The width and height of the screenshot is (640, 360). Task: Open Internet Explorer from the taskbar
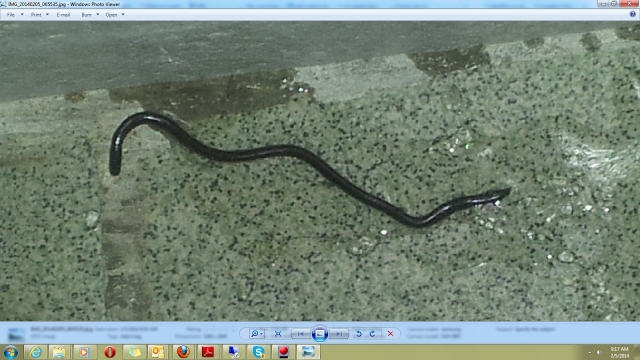(36, 352)
